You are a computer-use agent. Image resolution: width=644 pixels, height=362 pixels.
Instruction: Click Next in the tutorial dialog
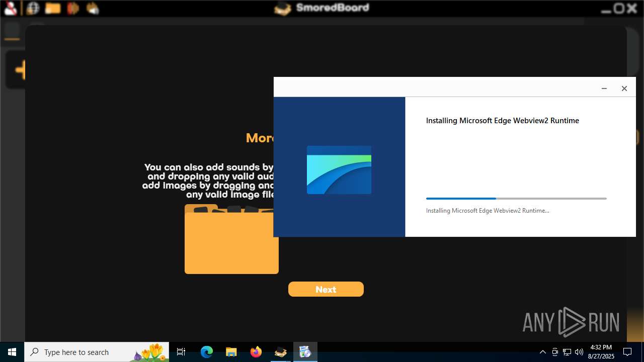(326, 289)
